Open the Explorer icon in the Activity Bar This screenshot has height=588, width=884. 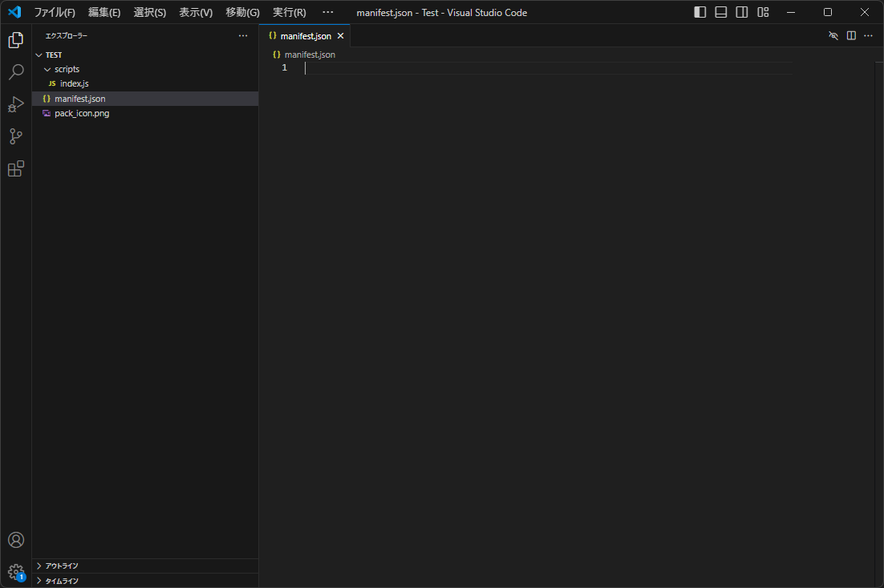[15, 39]
